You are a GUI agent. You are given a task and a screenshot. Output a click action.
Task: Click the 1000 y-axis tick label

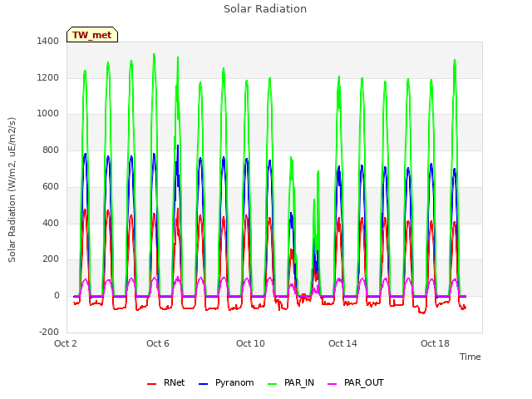(48, 113)
